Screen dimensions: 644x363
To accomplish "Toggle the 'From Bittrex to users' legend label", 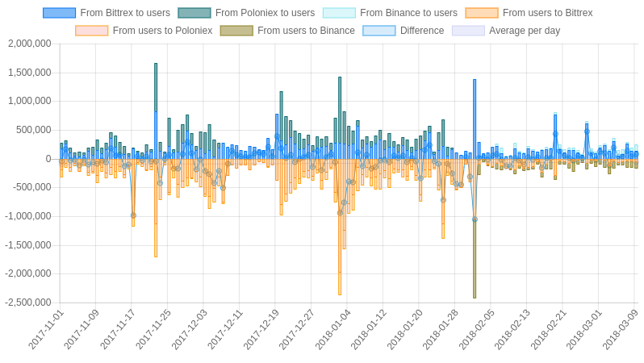I will pos(125,13).
